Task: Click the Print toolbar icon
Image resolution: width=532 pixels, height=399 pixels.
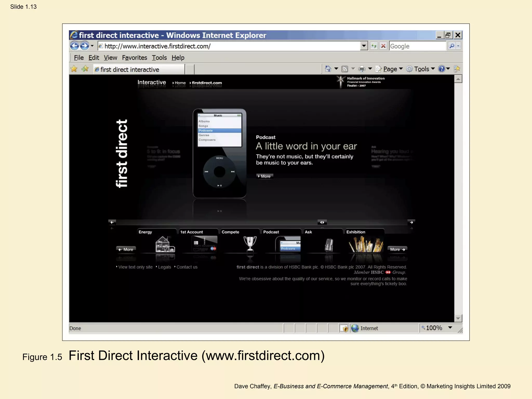Action: 362,69
